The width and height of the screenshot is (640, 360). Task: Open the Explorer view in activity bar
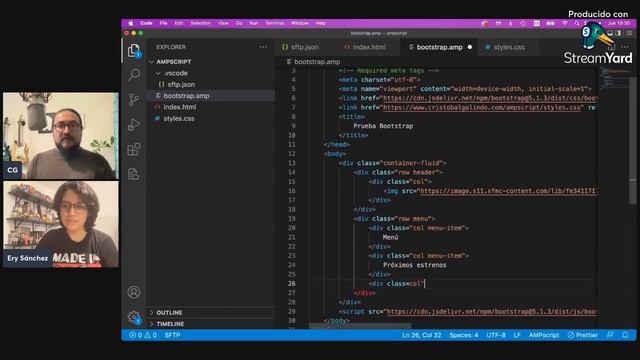134,51
